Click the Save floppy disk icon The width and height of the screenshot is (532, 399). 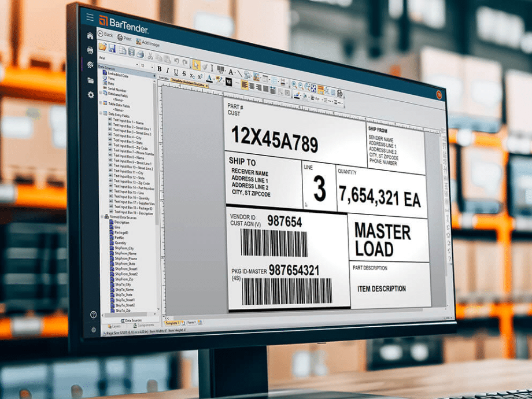[x=112, y=48]
